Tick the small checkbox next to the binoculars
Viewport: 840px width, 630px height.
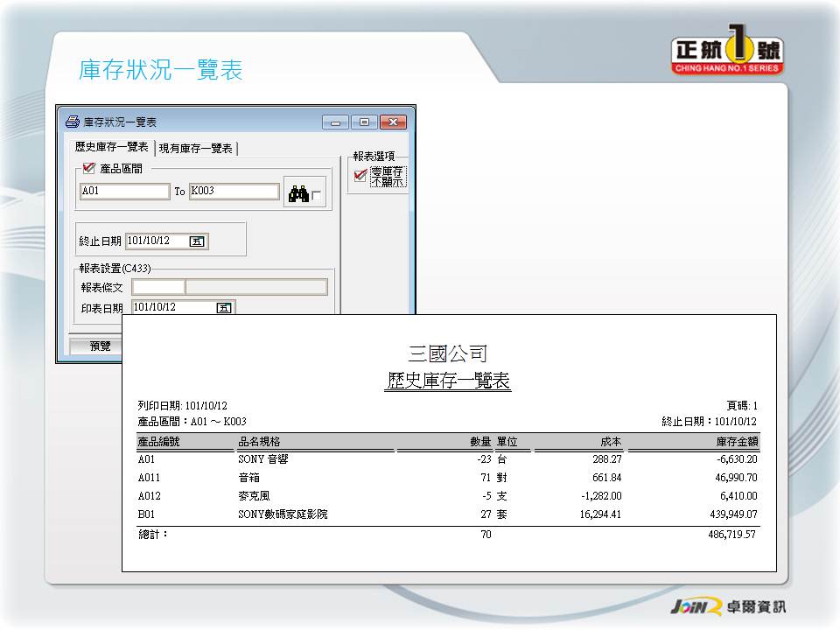(x=316, y=196)
